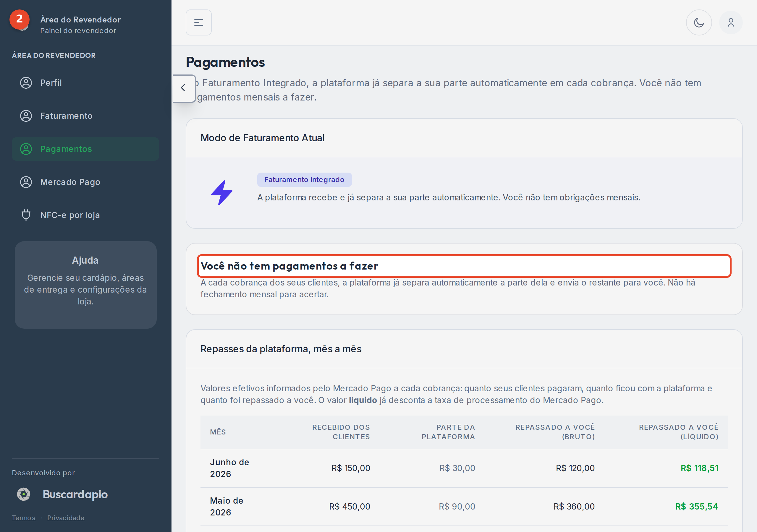Click Você não tem pagamentos a fazer heading

289,266
